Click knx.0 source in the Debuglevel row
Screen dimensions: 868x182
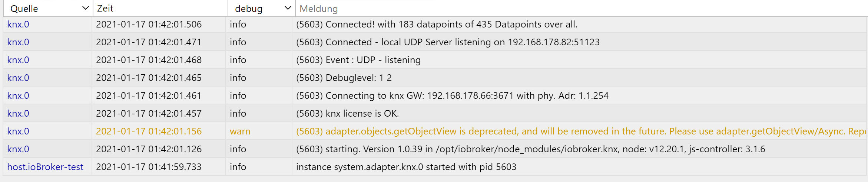point(18,78)
